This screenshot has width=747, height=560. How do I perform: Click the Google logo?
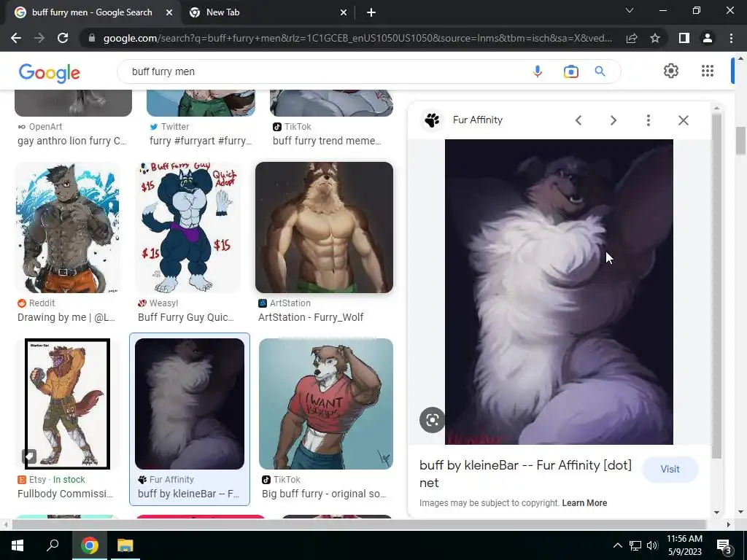pyautogui.click(x=49, y=72)
